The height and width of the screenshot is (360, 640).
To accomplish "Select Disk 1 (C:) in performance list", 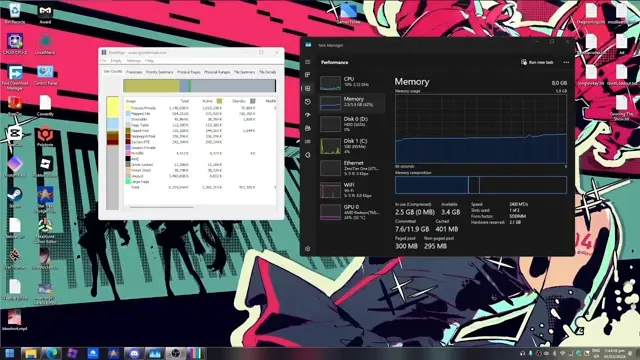I will tap(351, 146).
